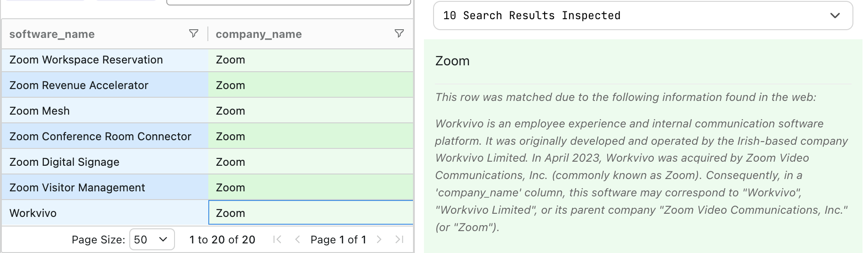The width and height of the screenshot is (868, 253).
Task: Expand the 10 Search Results Inspected dropdown
Action: coord(643,16)
